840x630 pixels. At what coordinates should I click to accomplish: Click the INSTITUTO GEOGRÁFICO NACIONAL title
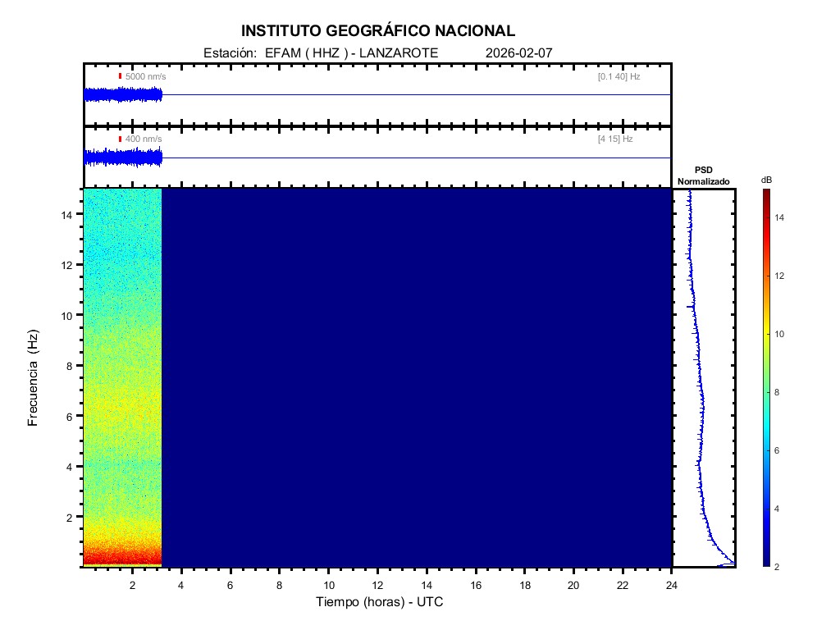click(378, 31)
